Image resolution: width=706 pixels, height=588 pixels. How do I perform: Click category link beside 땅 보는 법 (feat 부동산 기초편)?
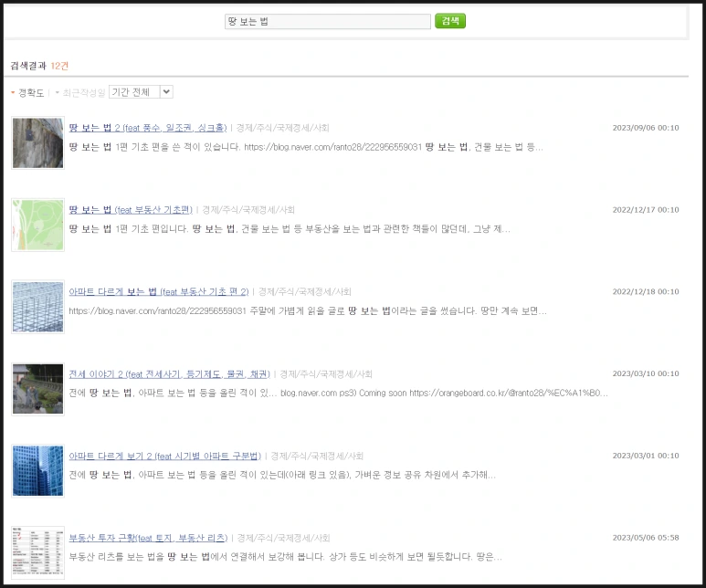pyautogui.click(x=248, y=210)
